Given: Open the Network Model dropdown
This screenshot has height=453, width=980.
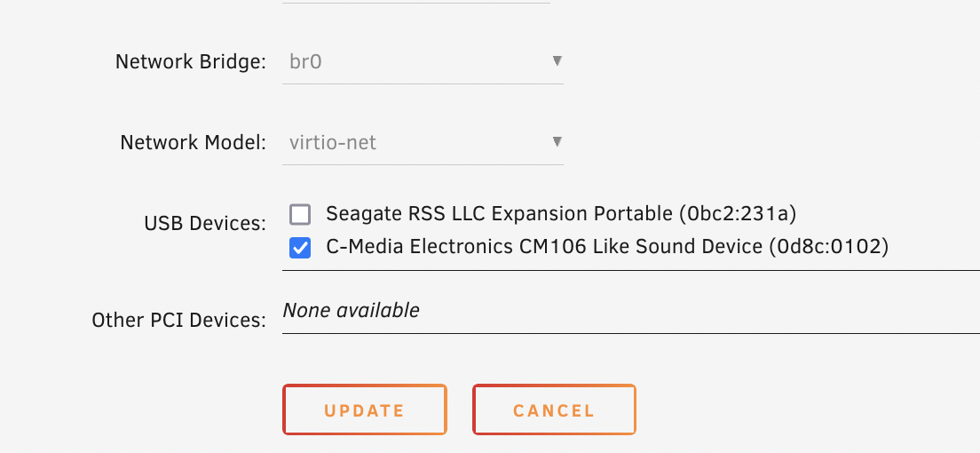Looking at the screenshot, I should tap(423, 142).
